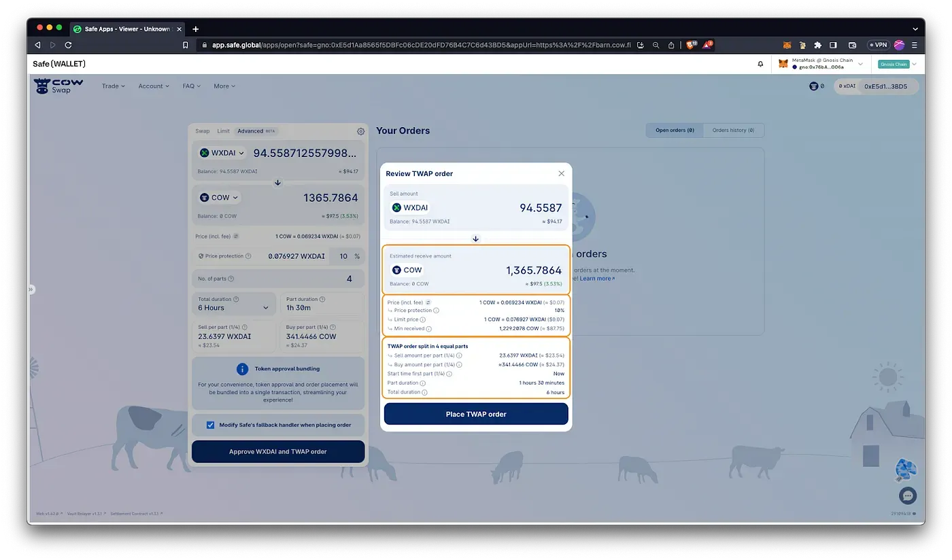Close the Review TWAP order dialog
952x560 pixels.
(x=561, y=174)
